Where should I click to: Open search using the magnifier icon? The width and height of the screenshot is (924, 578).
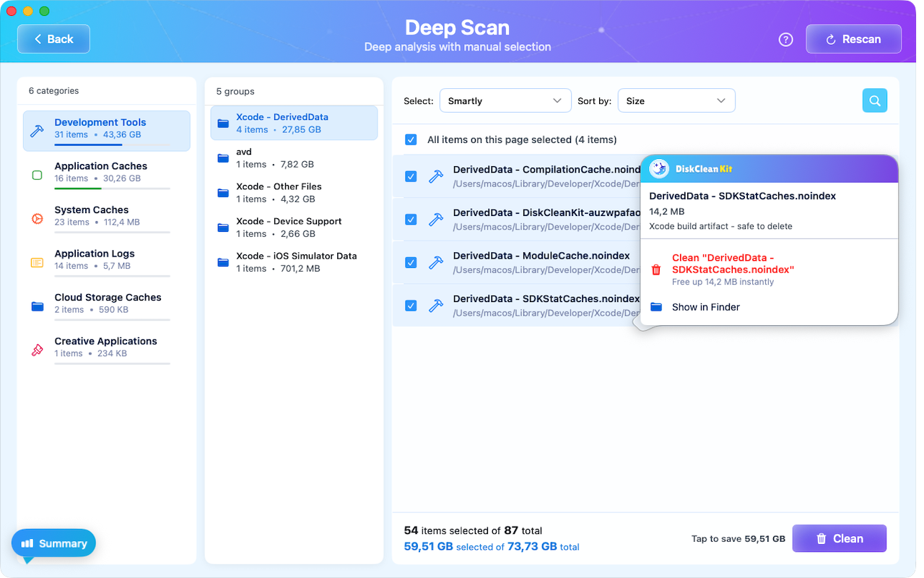[x=874, y=100]
